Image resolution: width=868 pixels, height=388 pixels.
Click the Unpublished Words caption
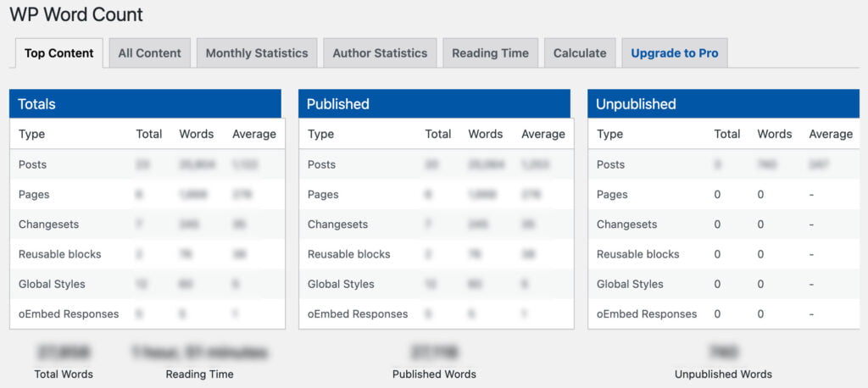pyautogui.click(x=723, y=374)
